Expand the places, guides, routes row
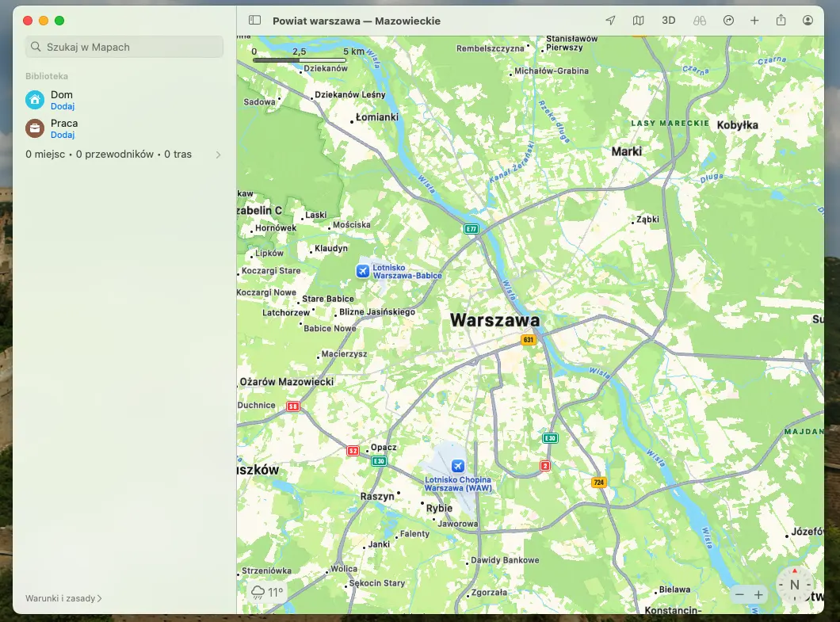The image size is (840, 622). [219, 155]
